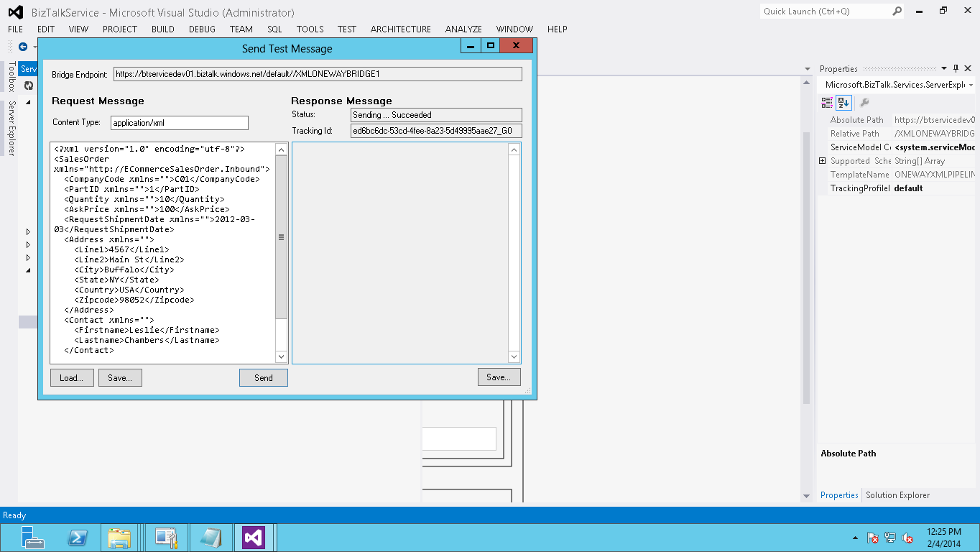
Task: Collapse the lower expanded Server Explorer node
Action: 29,270
